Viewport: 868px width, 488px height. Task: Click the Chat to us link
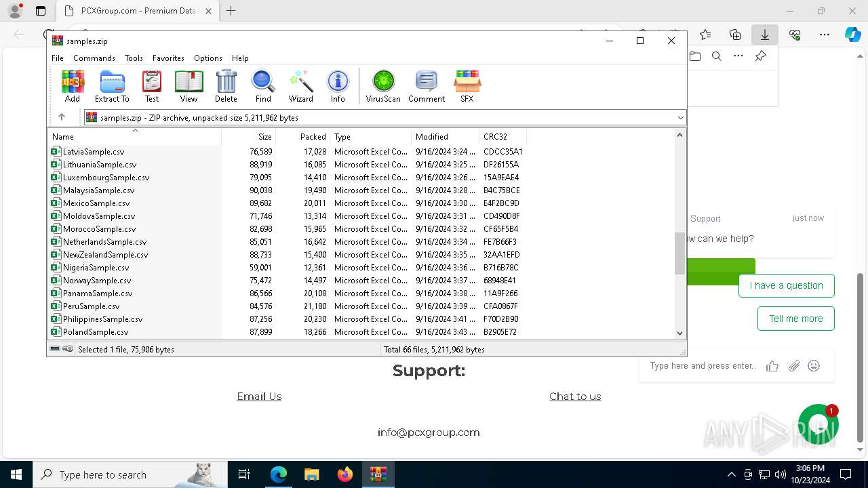coord(575,396)
